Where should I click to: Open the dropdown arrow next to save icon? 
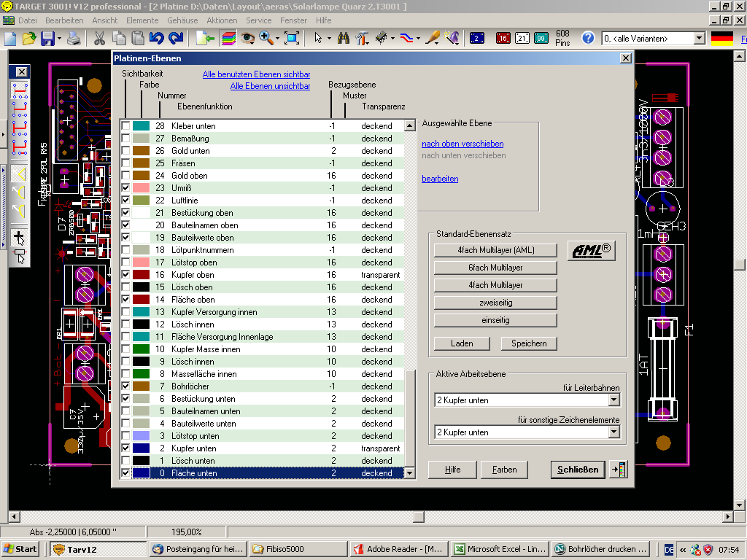pyautogui.click(x=59, y=38)
